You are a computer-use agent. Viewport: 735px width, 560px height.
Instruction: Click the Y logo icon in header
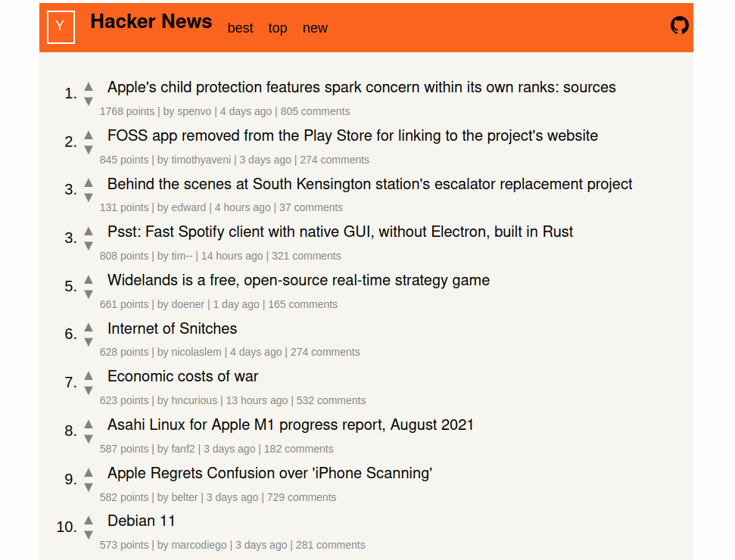click(61, 27)
